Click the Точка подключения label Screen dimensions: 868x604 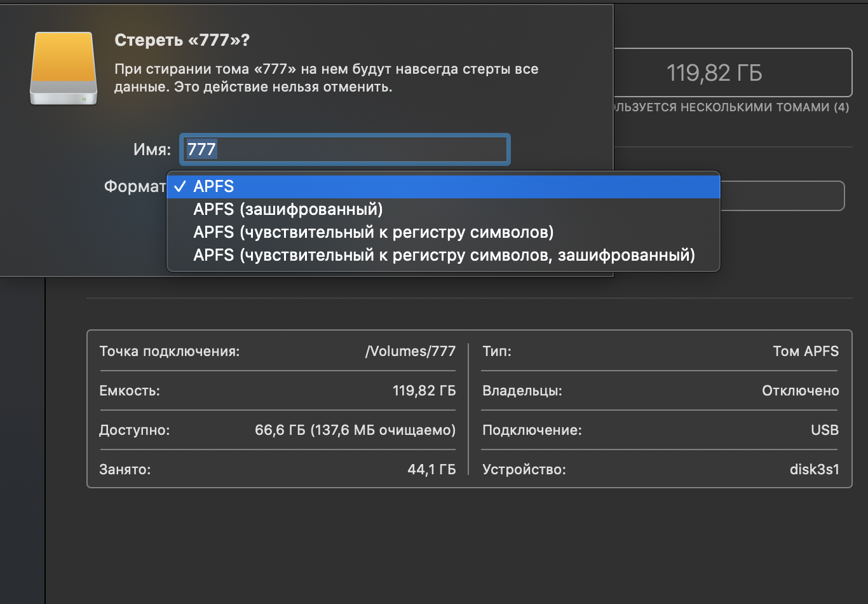tap(170, 351)
